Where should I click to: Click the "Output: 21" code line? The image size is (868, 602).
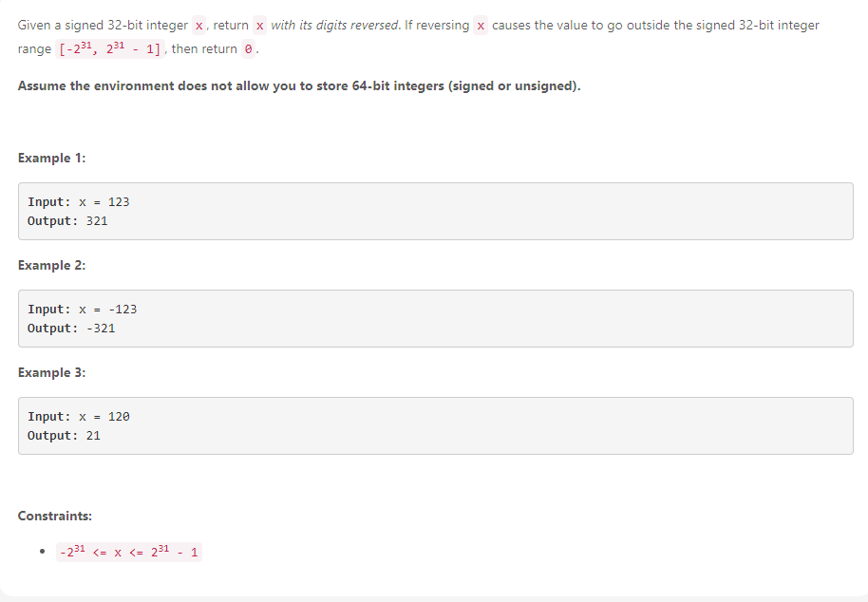pos(65,436)
